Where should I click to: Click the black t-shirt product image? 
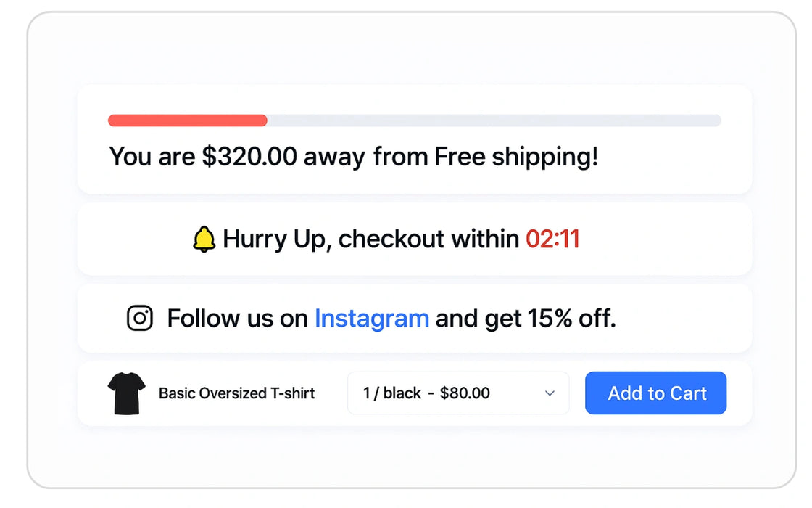126,393
